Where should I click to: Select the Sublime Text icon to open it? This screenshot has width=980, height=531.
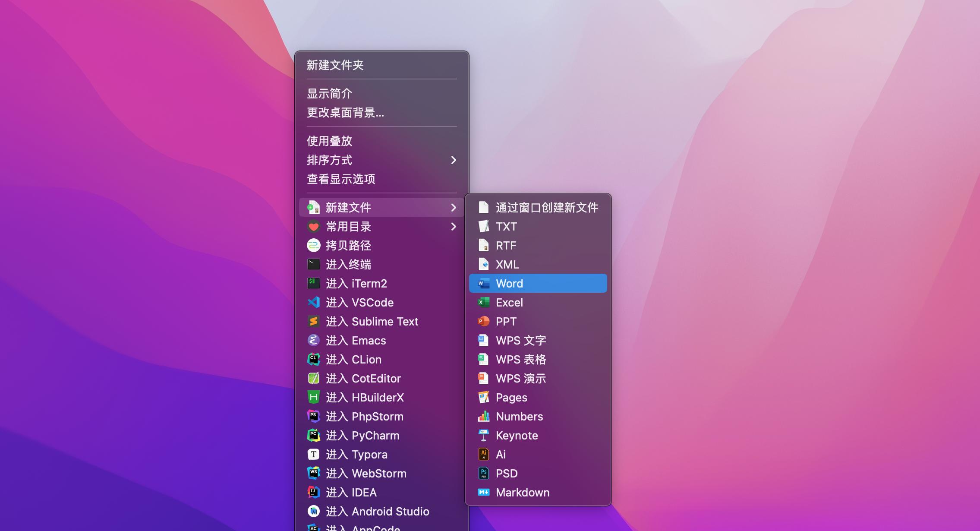pyautogui.click(x=314, y=321)
